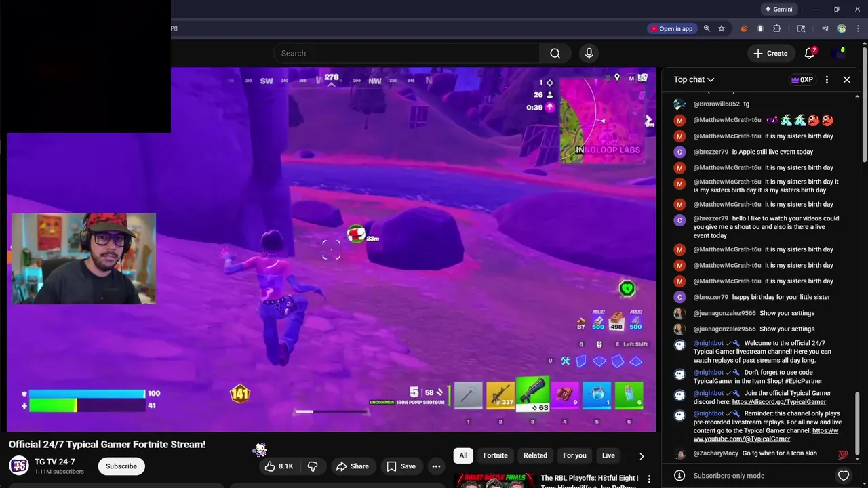The width and height of the screenshot is (868, 488).
Task: Open the orange extension icon in toolbar
Action: pos(744,28)
